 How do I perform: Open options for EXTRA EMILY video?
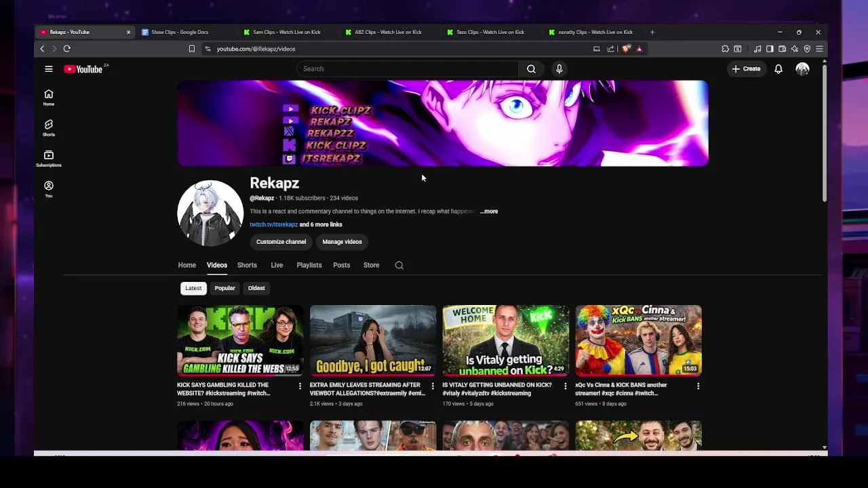433,386
